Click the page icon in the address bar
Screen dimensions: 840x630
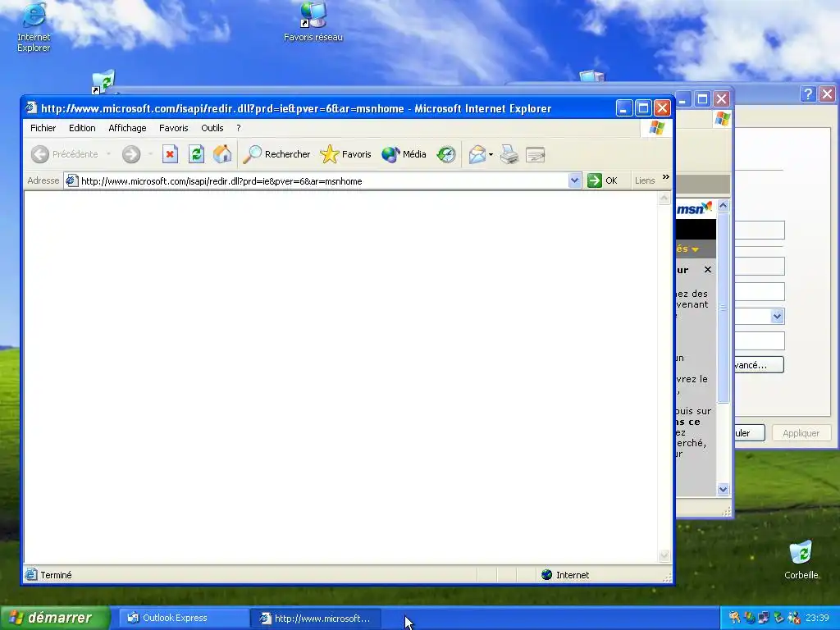pos(71,181)
